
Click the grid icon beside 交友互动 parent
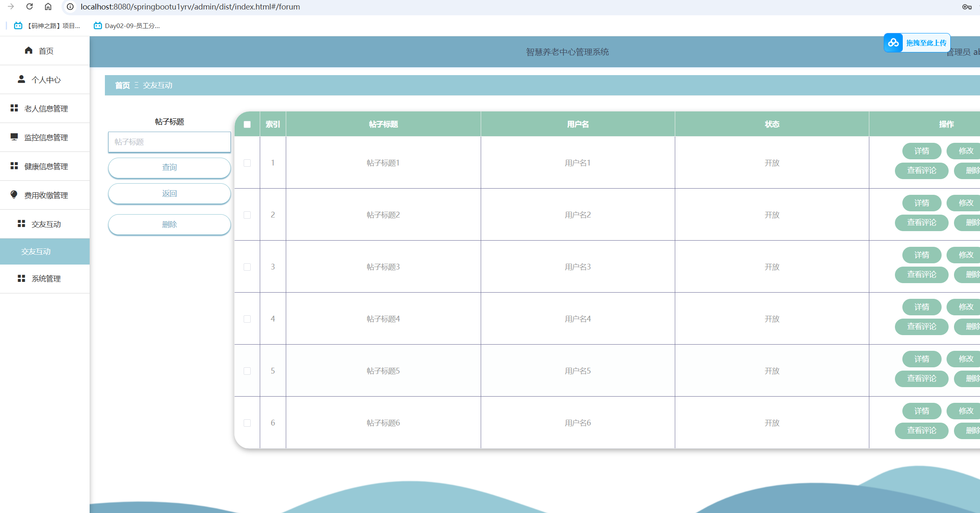pos(21,223)
